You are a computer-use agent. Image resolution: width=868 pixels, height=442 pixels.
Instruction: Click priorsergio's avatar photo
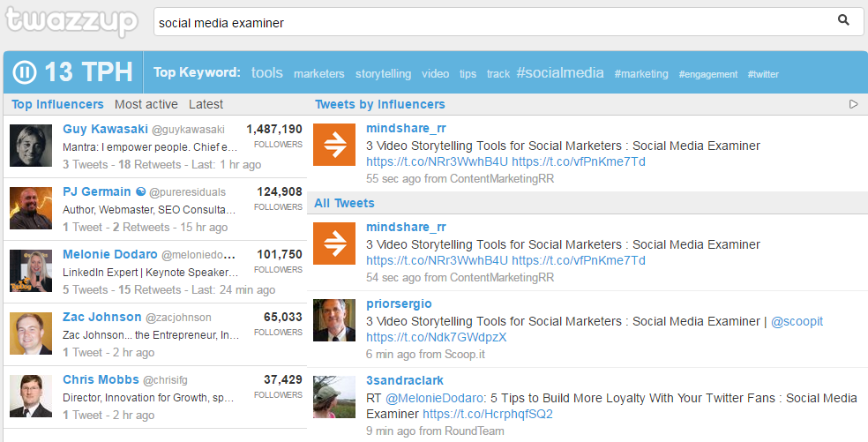tap(334, 320)
